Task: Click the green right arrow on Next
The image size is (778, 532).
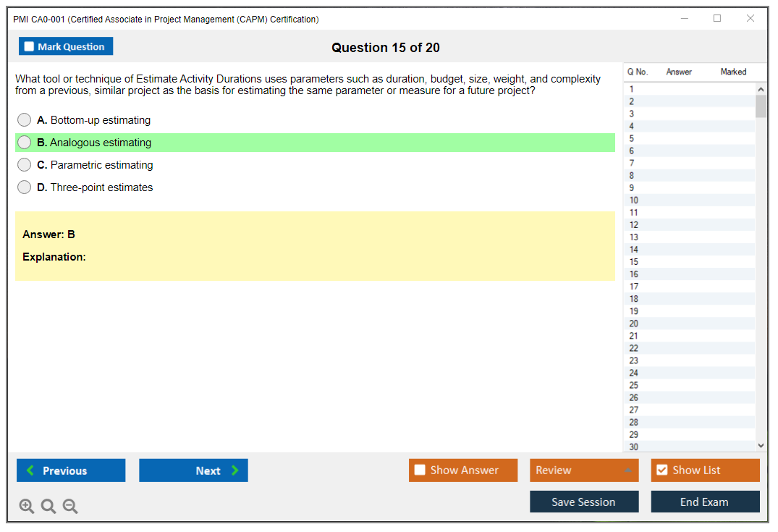Action: click(235, 470)
